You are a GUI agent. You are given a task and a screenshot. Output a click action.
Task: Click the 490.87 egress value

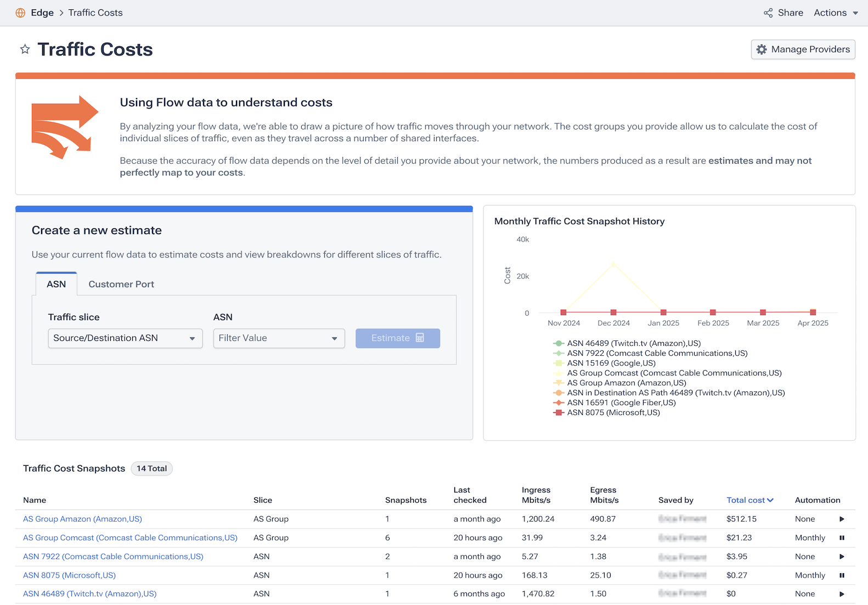(603, 519)
